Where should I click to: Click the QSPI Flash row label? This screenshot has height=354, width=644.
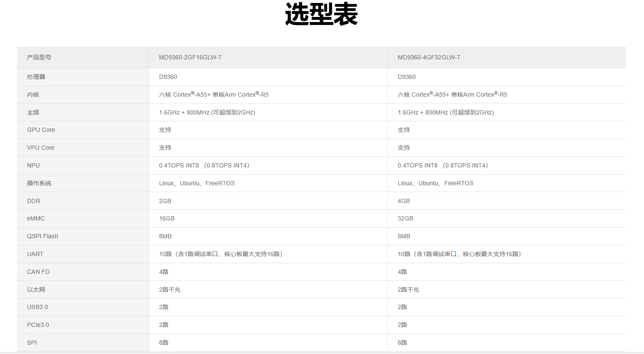pyautogui.click(x=42, y=236)
